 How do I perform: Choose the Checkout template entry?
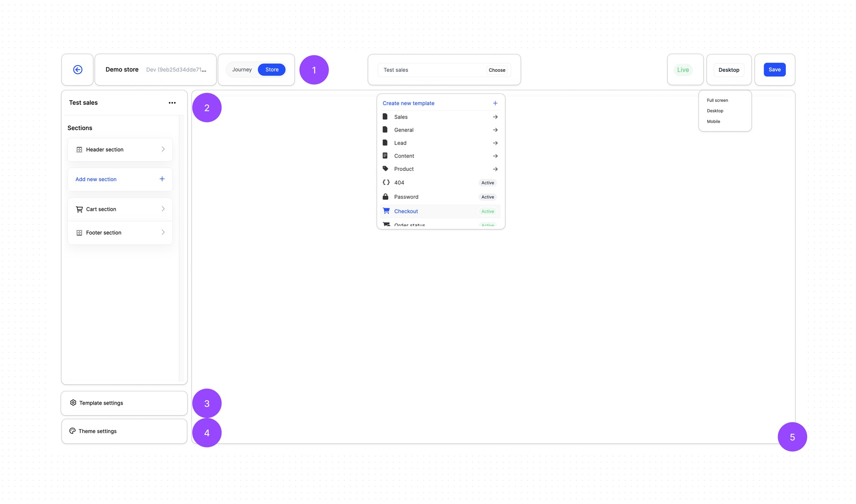point(406,211)
